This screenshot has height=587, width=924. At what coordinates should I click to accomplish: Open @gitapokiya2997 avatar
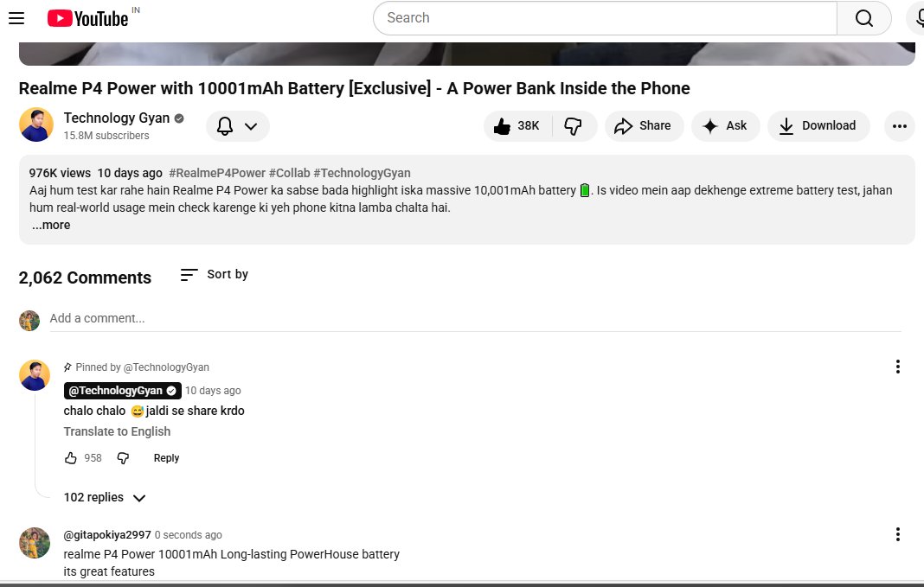pyautogui.click(x=35, y=543)
